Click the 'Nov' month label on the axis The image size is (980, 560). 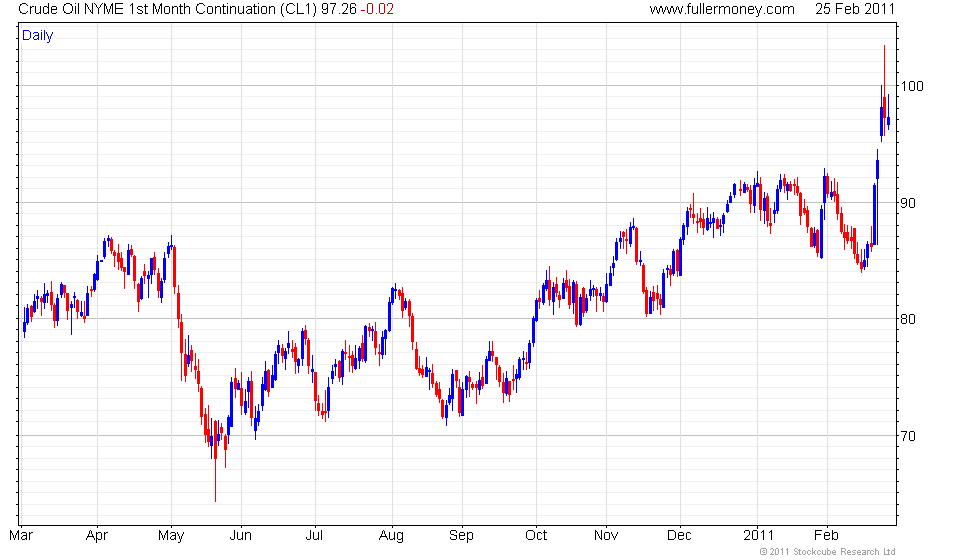point(606,536)
